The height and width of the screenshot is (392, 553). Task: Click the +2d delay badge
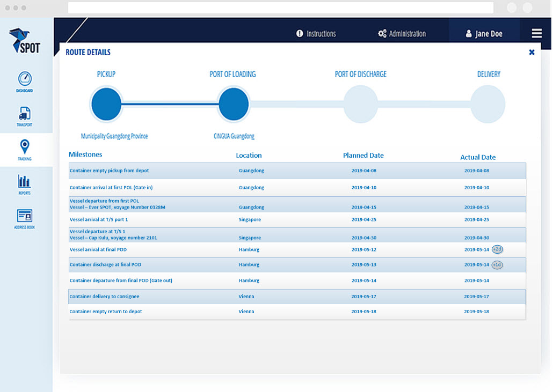pos(497,249)
